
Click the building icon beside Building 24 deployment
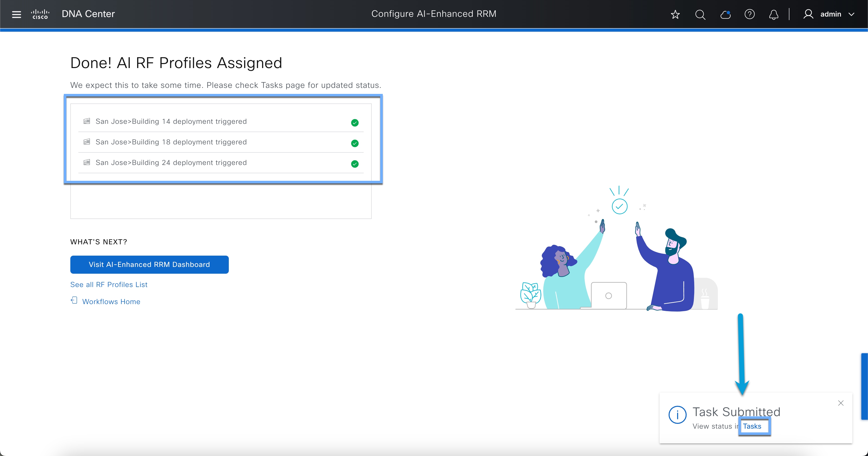click(87, 162)
